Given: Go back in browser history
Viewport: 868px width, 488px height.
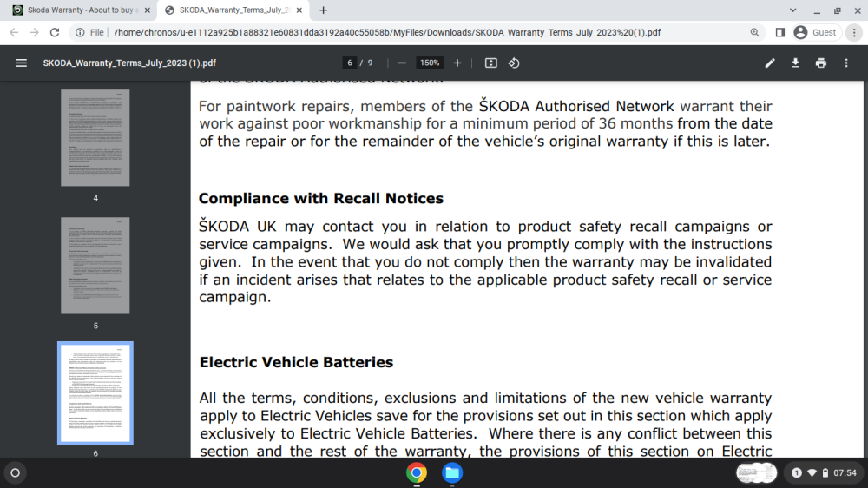Looking at the screenshot, I should click(x=14, y=33).
